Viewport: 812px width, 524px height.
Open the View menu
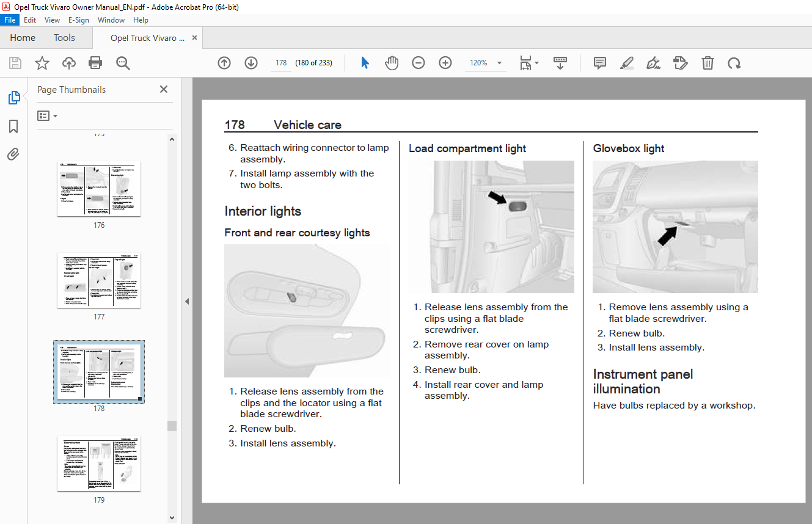52,20
